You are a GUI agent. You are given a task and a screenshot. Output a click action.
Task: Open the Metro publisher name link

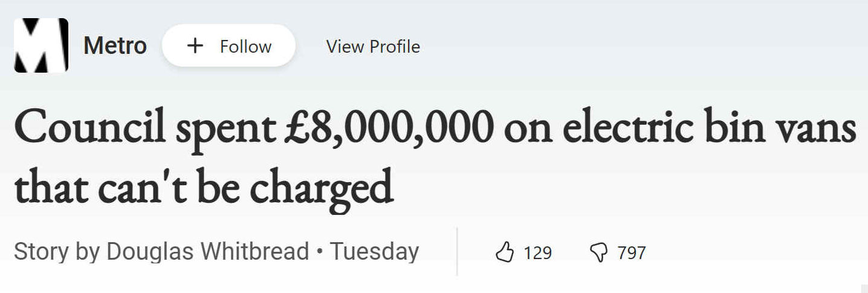115,45
